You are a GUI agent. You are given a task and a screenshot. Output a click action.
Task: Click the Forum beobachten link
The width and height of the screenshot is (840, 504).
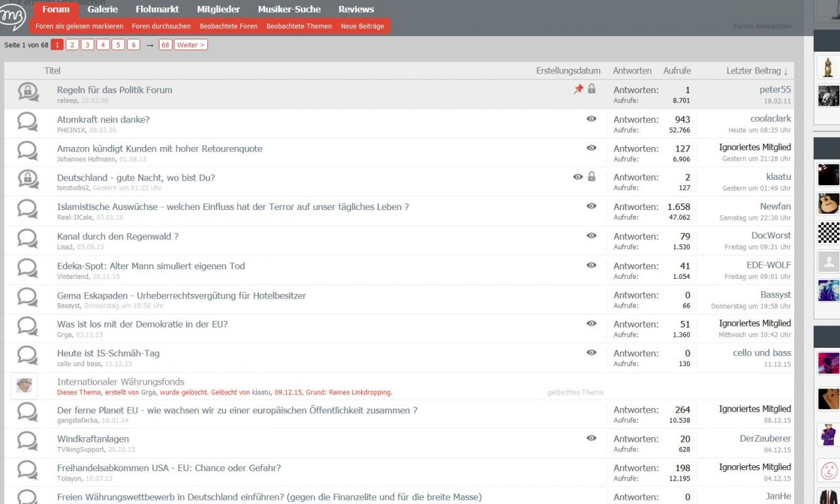point(763,26)
